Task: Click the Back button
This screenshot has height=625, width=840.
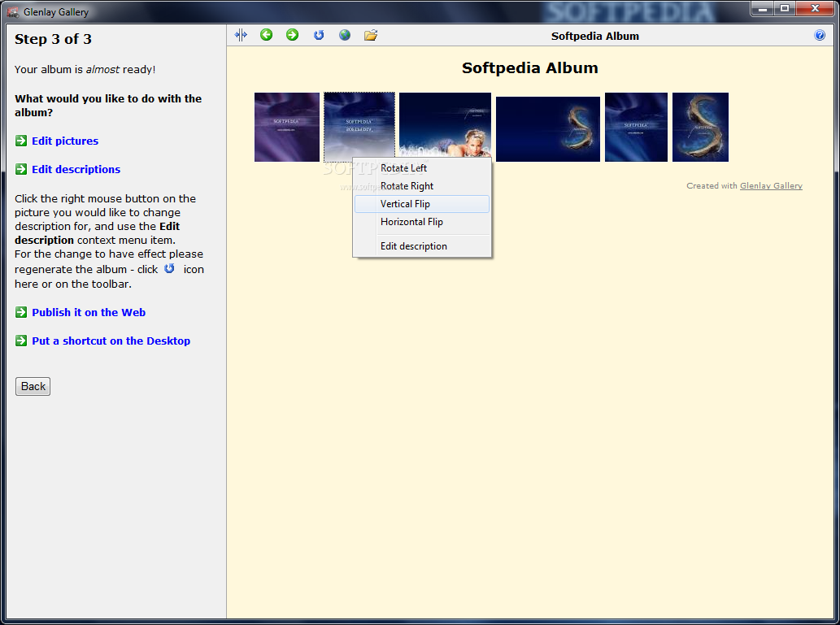Action: [x=33, y=386]
